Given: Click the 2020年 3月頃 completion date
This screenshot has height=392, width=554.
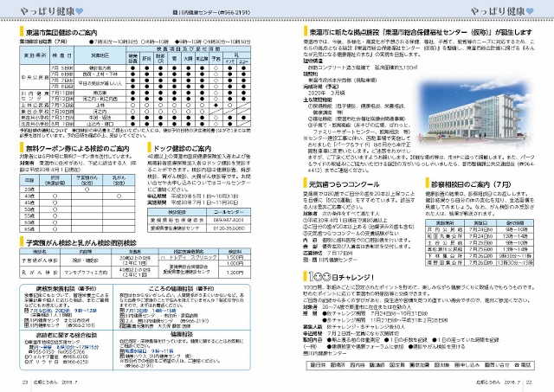Looking at the screenshot, I should (326, 93).
